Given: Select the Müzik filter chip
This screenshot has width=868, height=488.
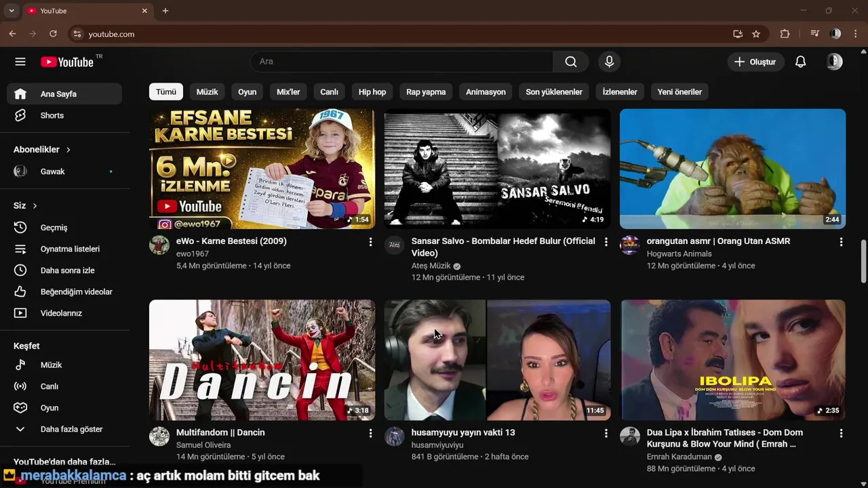Looking at the screenshot, I should 208,91.
